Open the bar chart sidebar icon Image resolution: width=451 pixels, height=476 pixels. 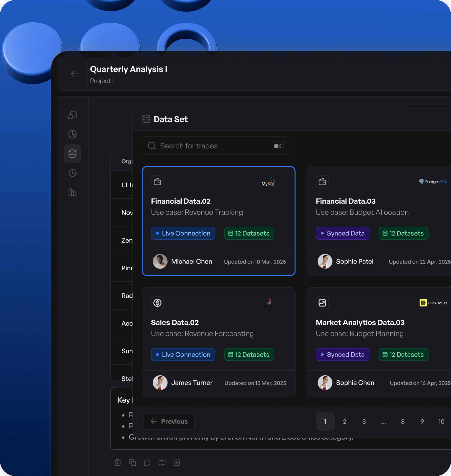tap(72, 192)
